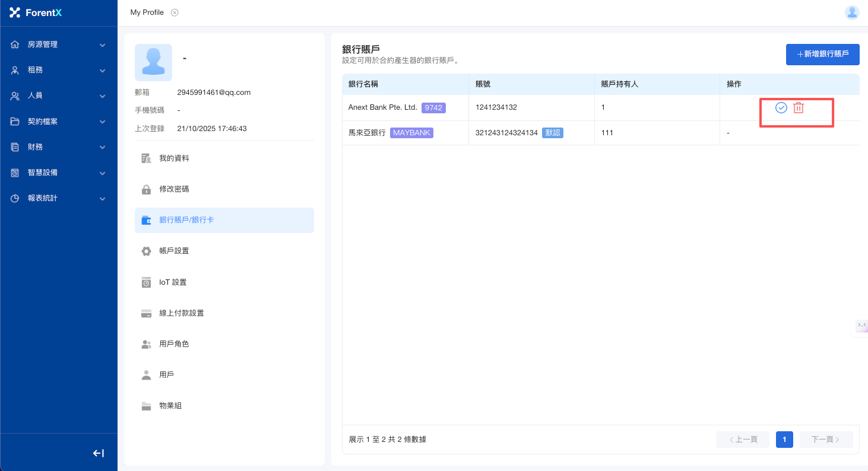
Task: Close the My Profile tab
Action: tap(175, 12)
